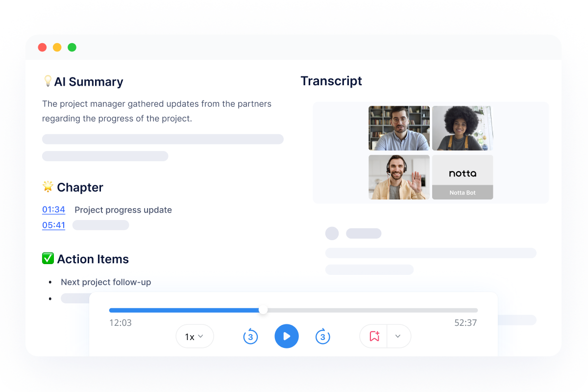This screenshot has height=392, width=588.
Task: Click the green traffic light window button
Action: (x=72, y=47)
